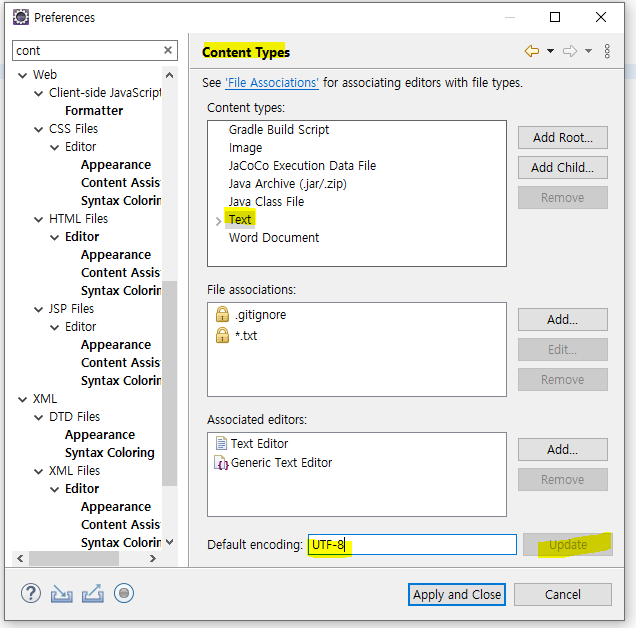The image size is (636, 628).
Task: Select the Image content type
Action: (x=245, y=148)
